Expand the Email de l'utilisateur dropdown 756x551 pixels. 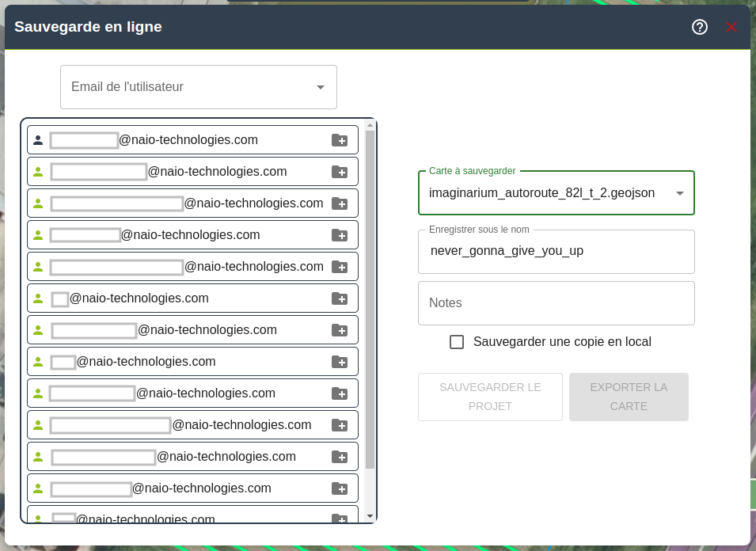point(321,87)
